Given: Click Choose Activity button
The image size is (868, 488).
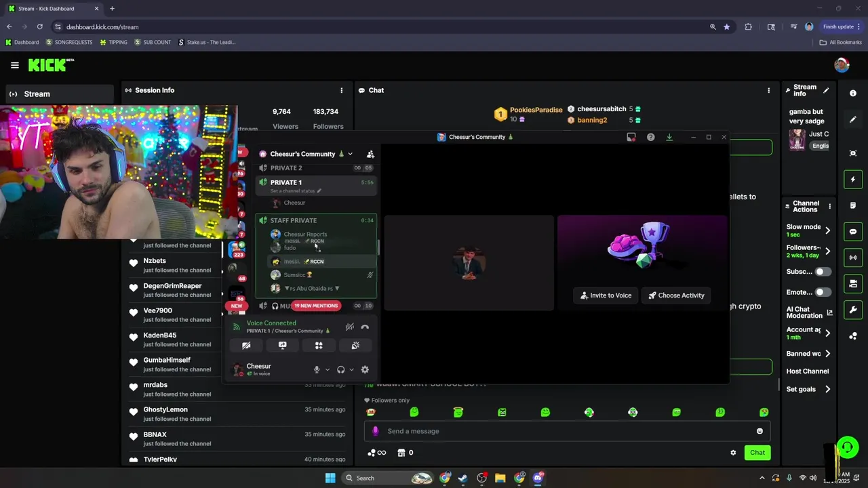Looking at the screenshot, I should click(676, 296).
